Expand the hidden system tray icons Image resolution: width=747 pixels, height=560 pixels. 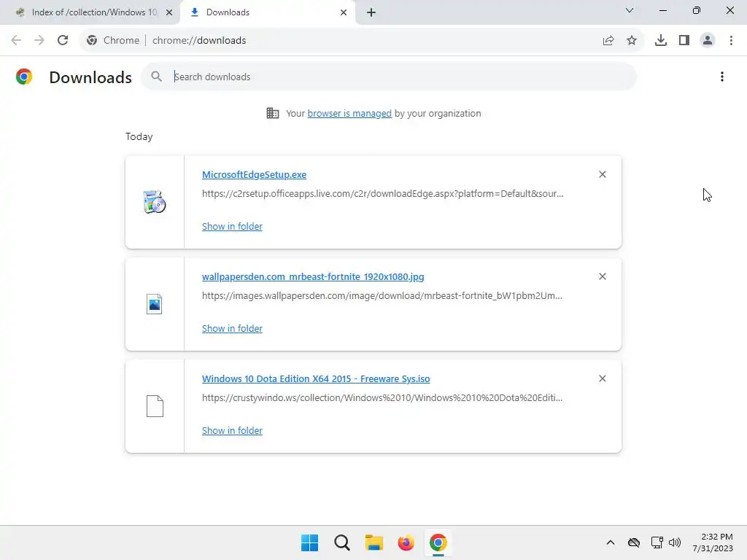pyautogui.click(x=611, y=542)
